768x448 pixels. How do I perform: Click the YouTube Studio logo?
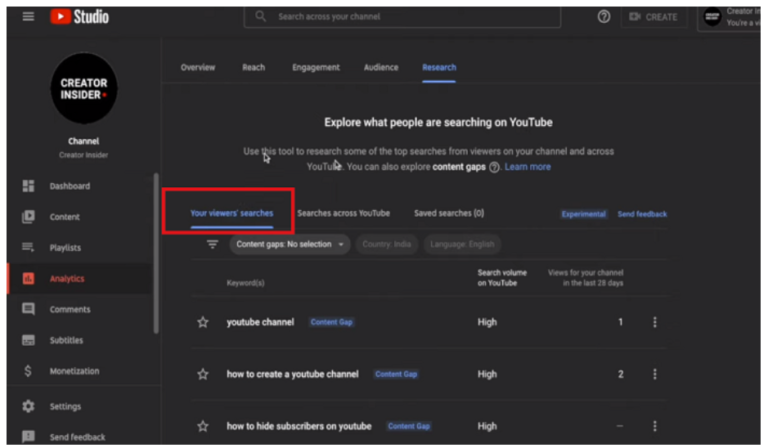pyautogui.click(x=79, y=17)
